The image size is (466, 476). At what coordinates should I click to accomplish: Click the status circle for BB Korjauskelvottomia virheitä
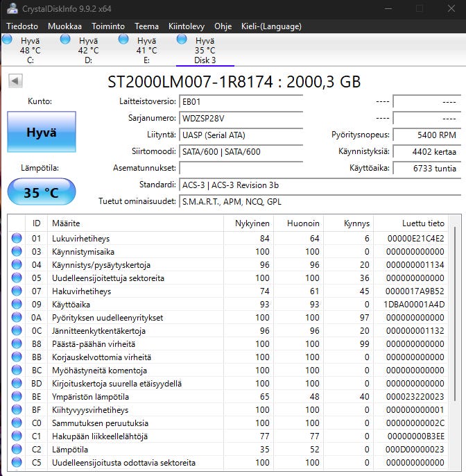point(17,357)
